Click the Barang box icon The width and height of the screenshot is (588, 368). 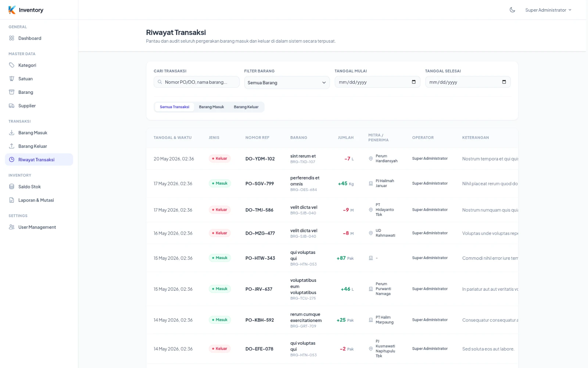coord(12,92)
